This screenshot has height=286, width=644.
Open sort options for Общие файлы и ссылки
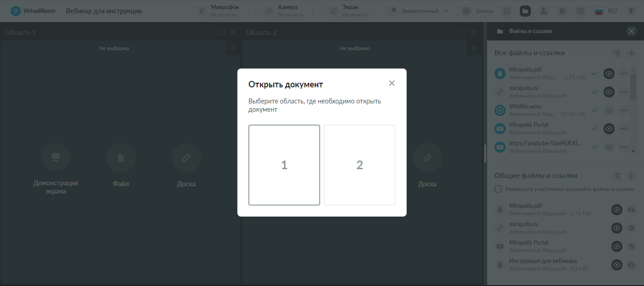click(617, 176)
